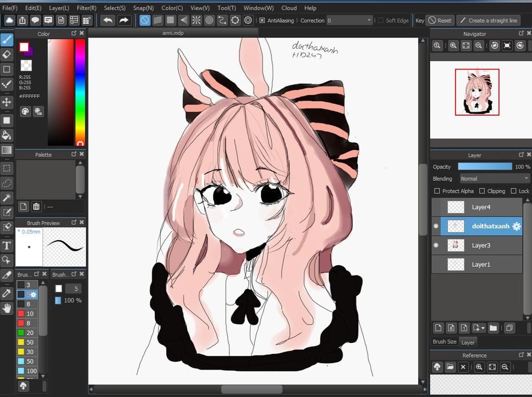Click the layer Opacity slider

tap(485, 167)
